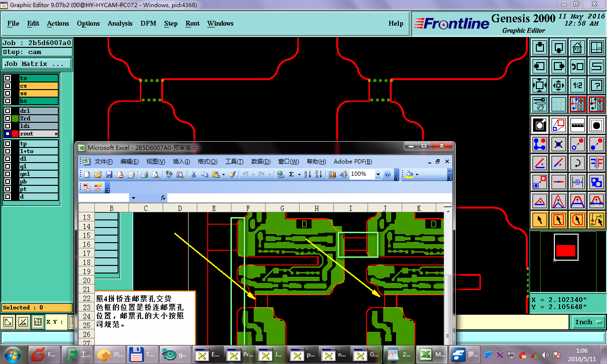The height and width of the screenshot is (364, 607).
Task: Click the Excel Save disk icon
Action: tap(110, 174)
